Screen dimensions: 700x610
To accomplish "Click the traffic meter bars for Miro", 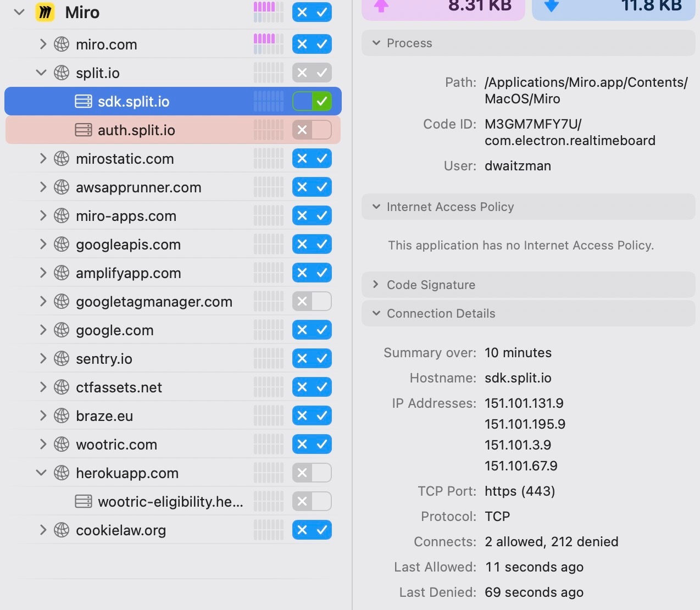I will 269,12.
